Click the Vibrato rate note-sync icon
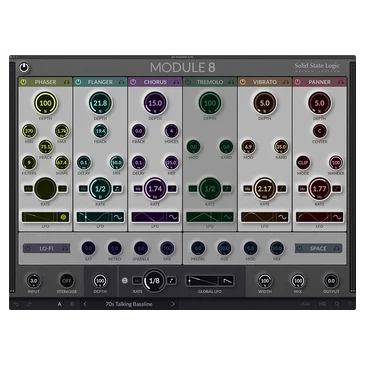The height and width of the screenshot is (365, 365). (x=282, y=189)
